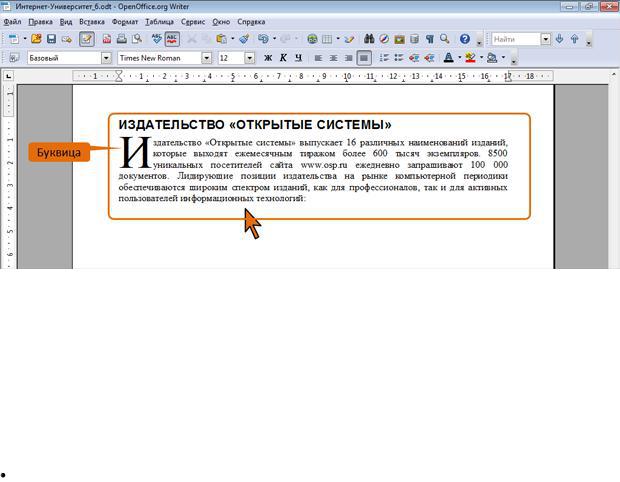Open the Таблица menu
620x482 pixels.
pyautogui.click(x=159, y=22)
